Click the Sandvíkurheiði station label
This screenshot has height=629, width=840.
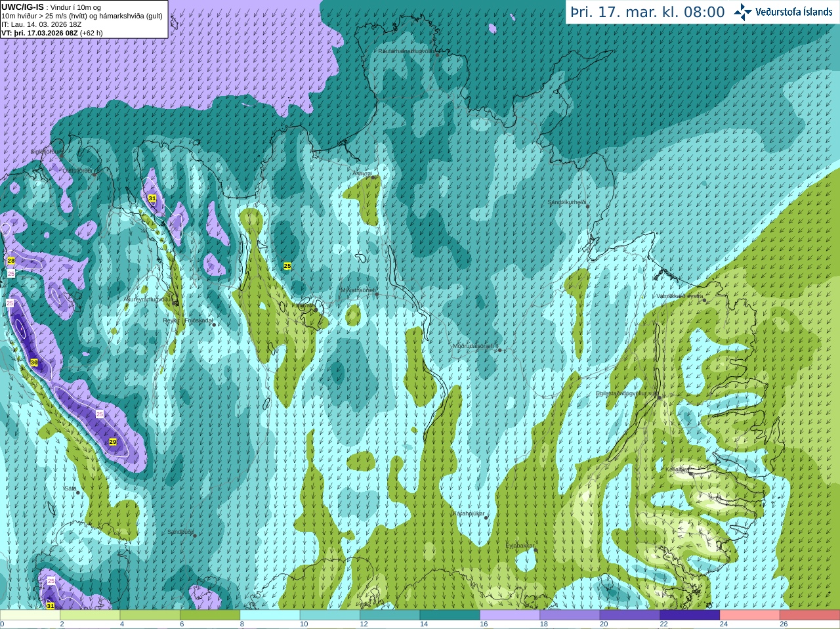pyautogui.click(x=567, y=202)
